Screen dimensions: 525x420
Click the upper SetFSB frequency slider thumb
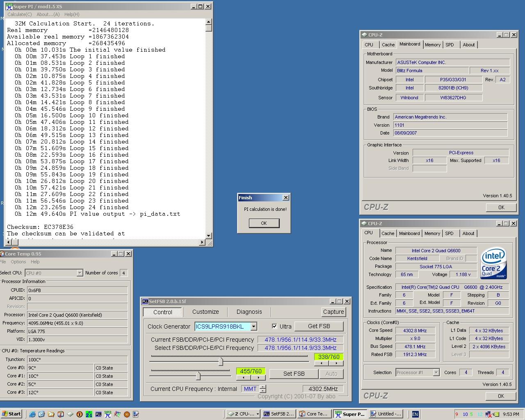pyautogui.click(x=221, y=361)
